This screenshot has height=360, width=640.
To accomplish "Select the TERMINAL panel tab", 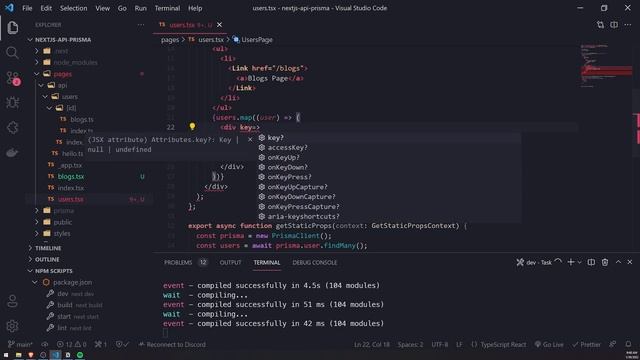I will click(267, 262).
